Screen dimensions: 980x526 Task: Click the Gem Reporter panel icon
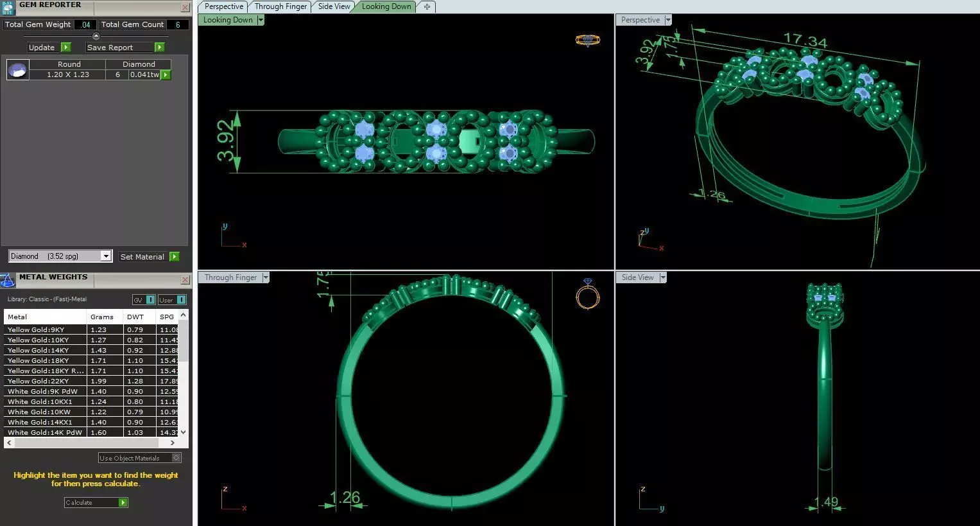click(8, 7)
